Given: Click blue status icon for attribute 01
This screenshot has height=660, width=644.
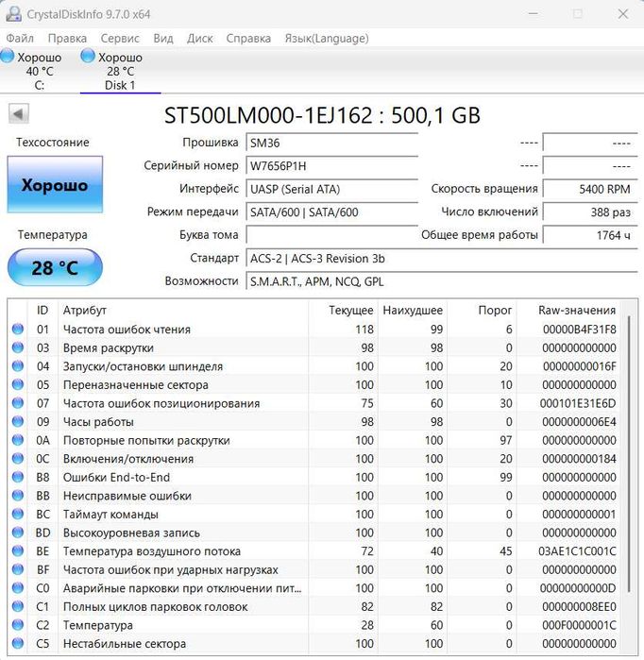Looking at the screenshot, I should tap(18, 330).
